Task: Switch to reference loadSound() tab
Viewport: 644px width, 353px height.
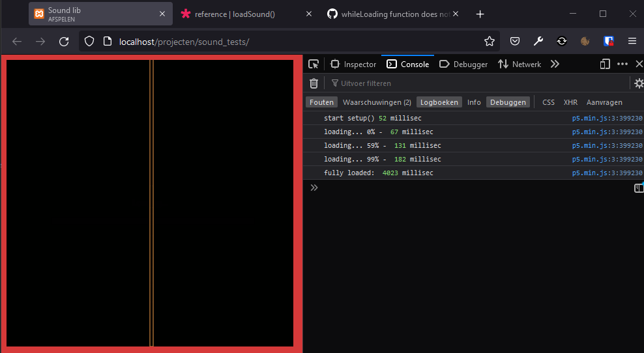Action: coord(247,14)
